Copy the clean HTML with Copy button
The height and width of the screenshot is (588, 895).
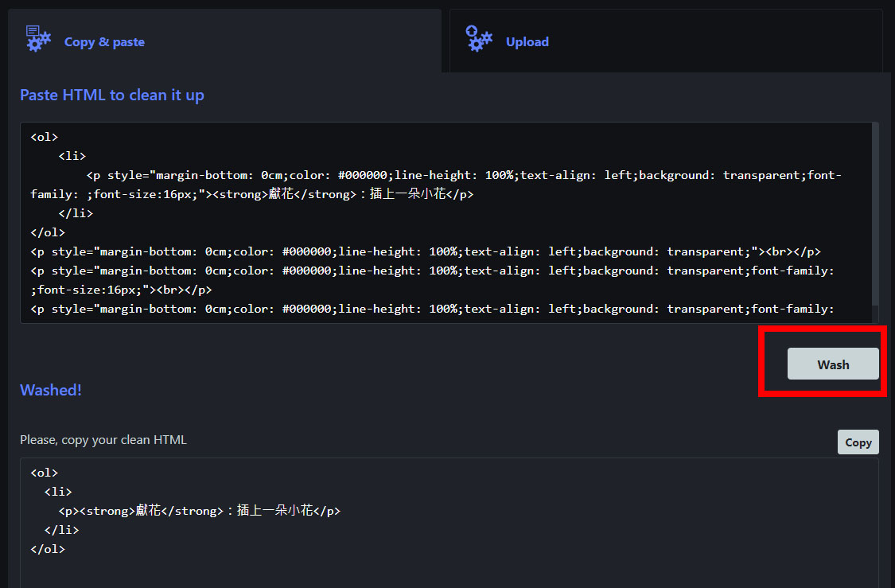[x=858, y=442]
